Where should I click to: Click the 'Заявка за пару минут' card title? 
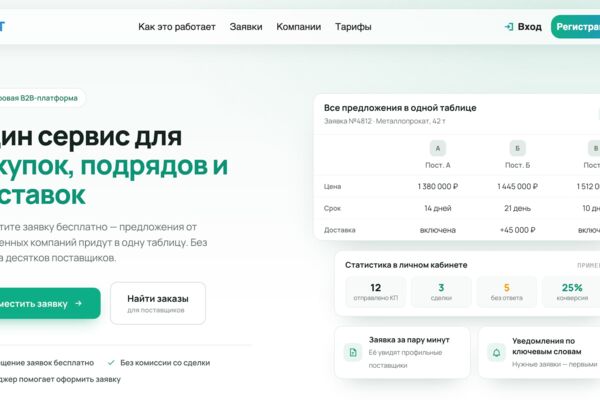(x=409, y=340)
